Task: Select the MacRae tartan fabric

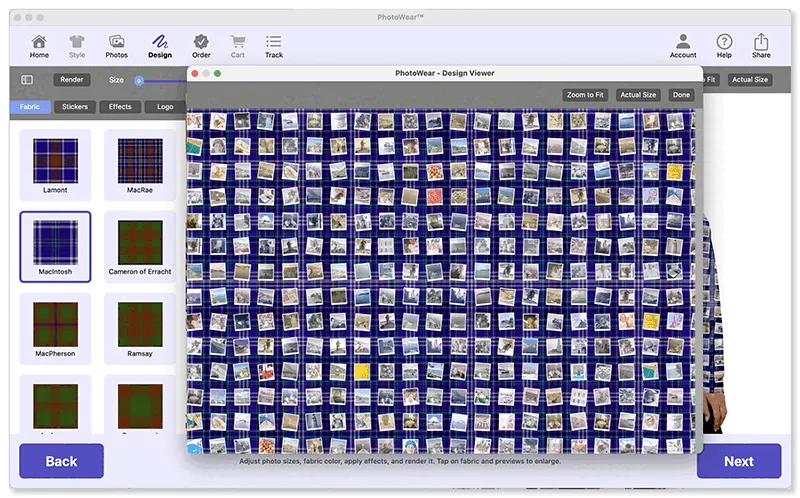Action: click(140, 165)
